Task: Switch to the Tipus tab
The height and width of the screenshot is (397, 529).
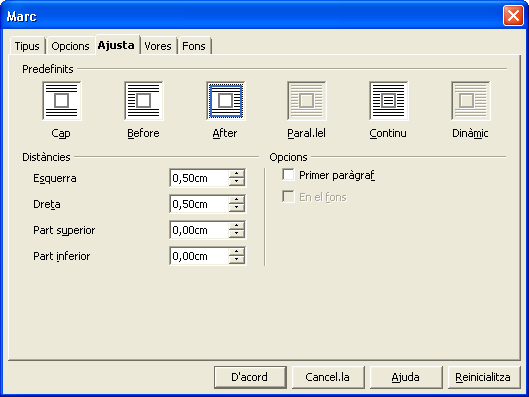Action: click(27, 46)
